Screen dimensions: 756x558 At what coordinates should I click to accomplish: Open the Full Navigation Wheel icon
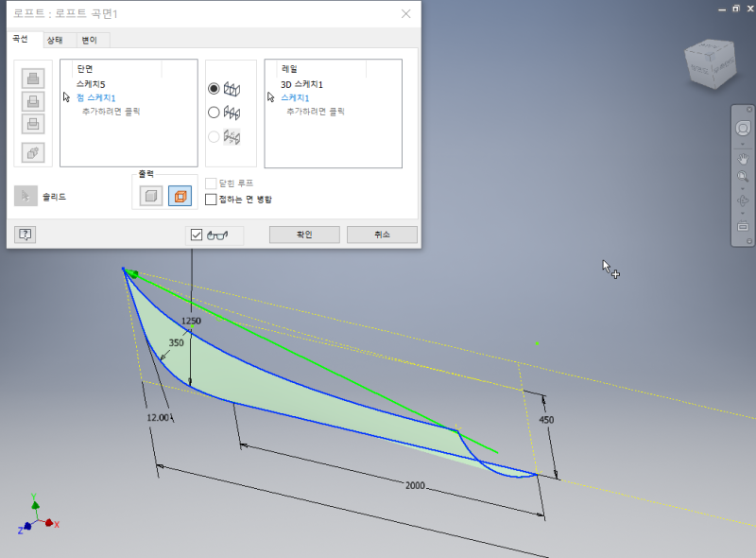point(743,129)
